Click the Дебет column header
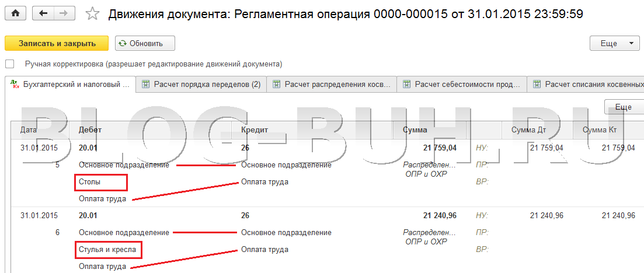Image resolution: width=644 pixels, height=273 pixels. [90, 130]
